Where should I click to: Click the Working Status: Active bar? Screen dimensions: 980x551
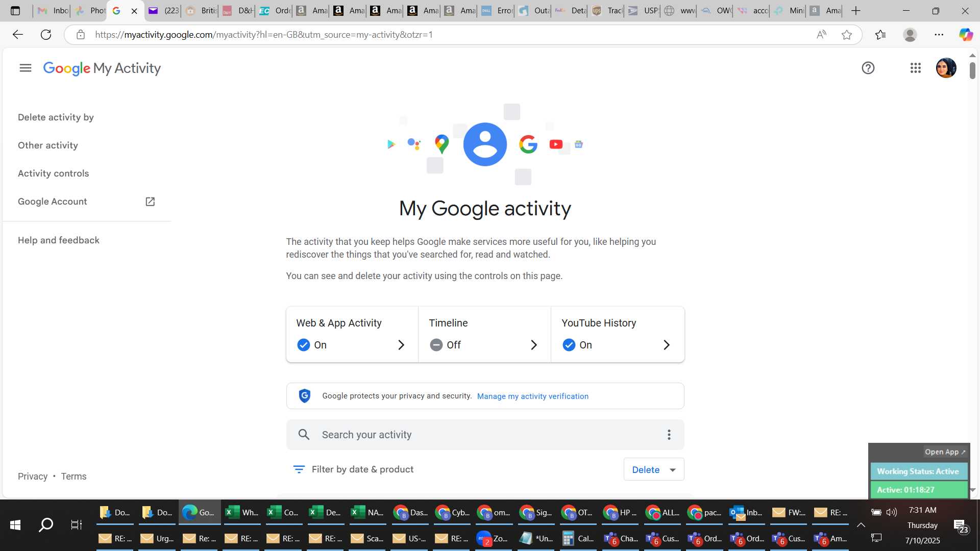tap(918, 471)
